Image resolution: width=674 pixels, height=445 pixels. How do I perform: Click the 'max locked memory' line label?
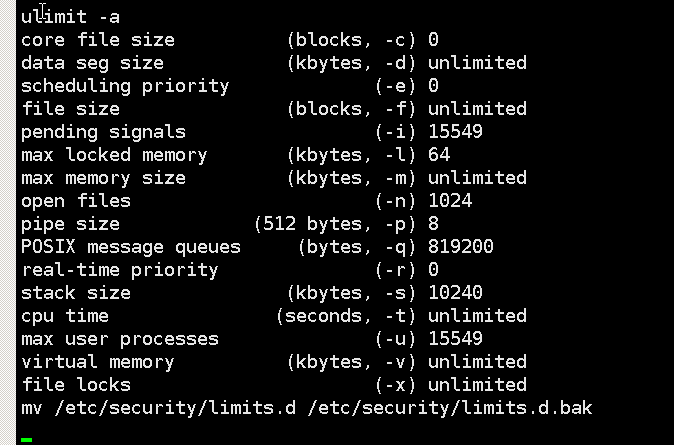pyautogui.click(x=114, y=155)
